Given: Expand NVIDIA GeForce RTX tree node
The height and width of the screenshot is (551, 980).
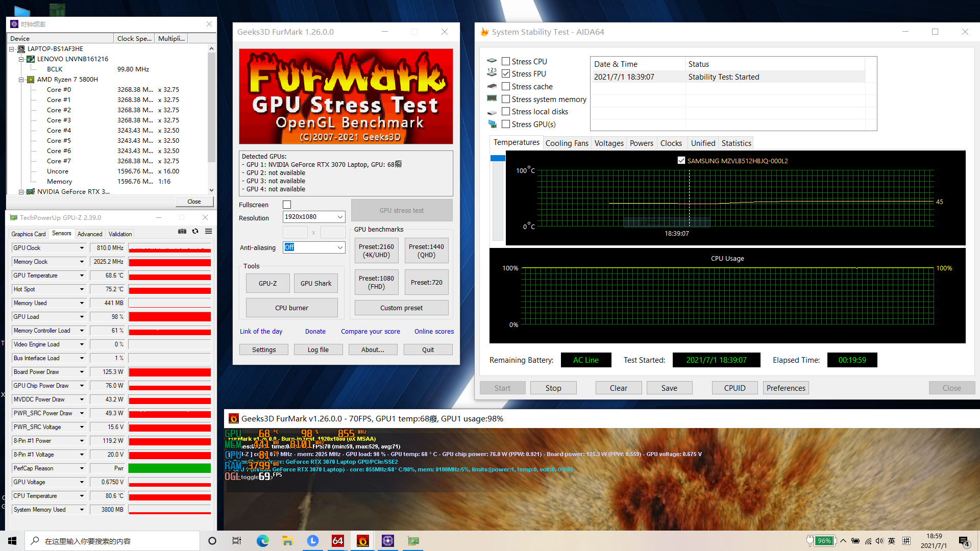Looking at the screenshot, I should pos(21,192).
